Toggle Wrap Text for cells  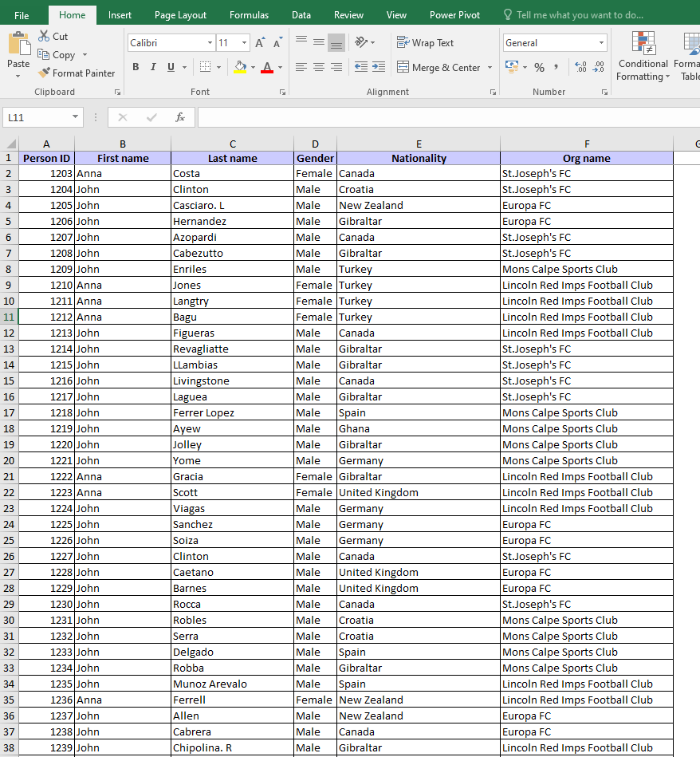426,43
